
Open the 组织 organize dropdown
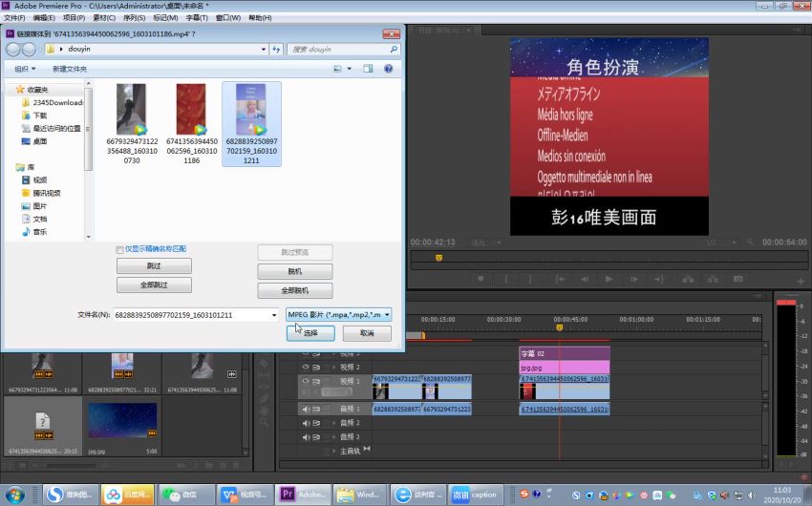pos(25,69)
